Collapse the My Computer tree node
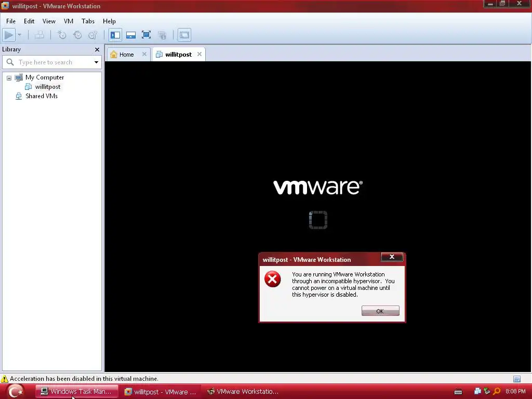532x399 pixels. pos(9,78)
